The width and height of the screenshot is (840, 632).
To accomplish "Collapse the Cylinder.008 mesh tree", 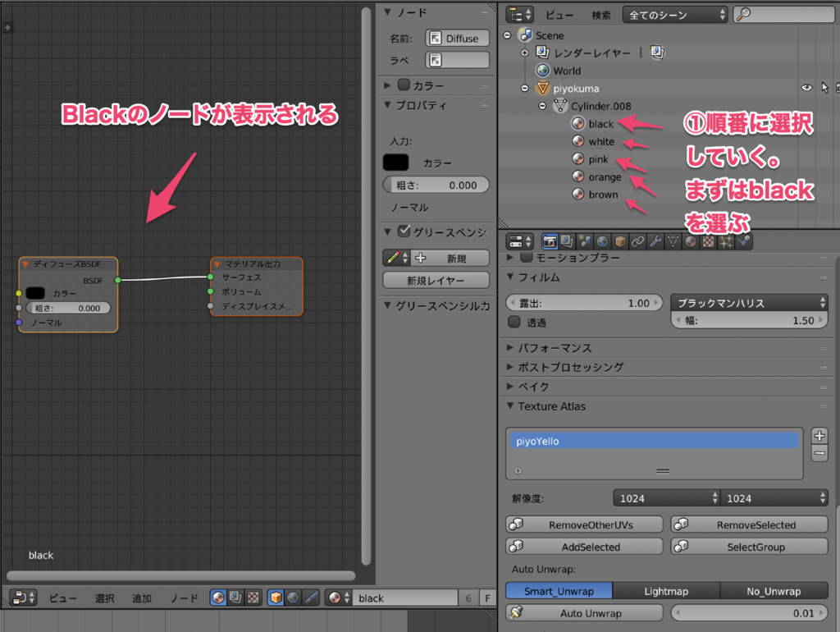I will pyautogui.click(x=543, y=106).
